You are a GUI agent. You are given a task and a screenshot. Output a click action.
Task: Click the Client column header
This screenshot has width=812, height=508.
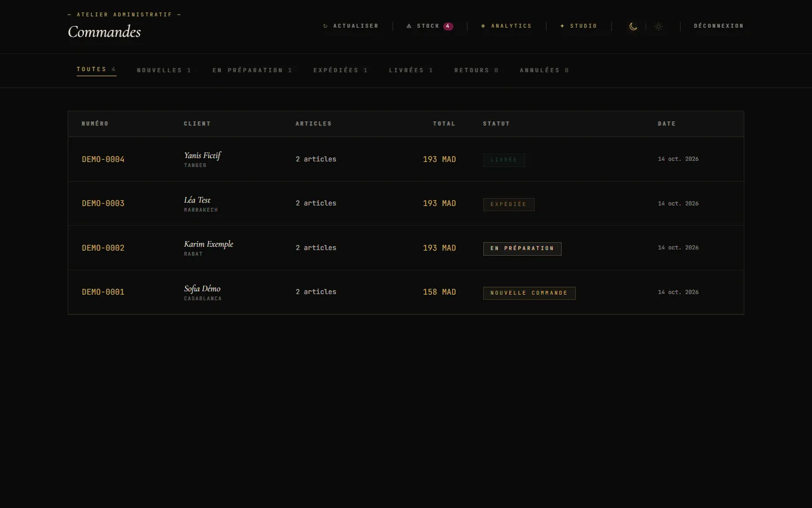[x=197, y=124]
